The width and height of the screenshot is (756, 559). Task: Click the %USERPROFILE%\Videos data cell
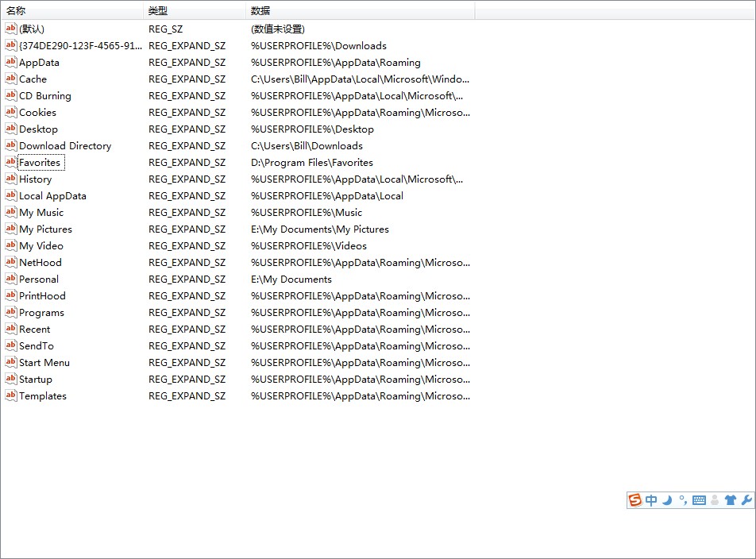309,246
